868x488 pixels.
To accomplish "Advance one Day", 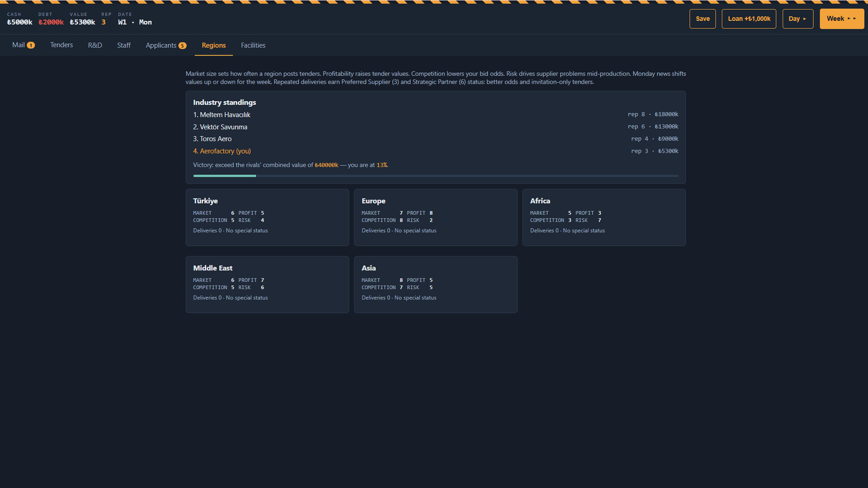I will point(798,19).
